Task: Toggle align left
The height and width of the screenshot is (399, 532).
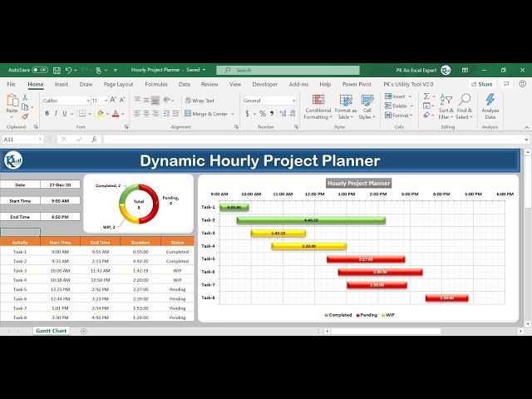Action: coord(137,113)
